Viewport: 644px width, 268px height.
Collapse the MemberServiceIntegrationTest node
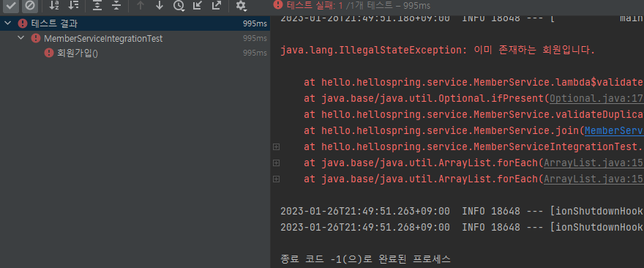(x=21, y=38)
